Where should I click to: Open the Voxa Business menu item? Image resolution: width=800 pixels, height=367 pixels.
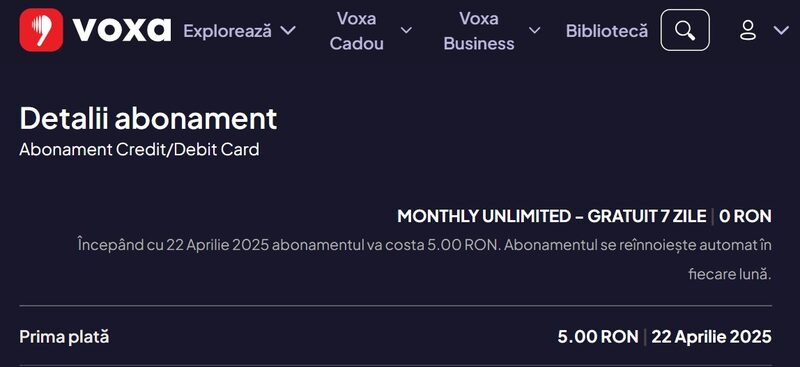[x=479, y=31]
